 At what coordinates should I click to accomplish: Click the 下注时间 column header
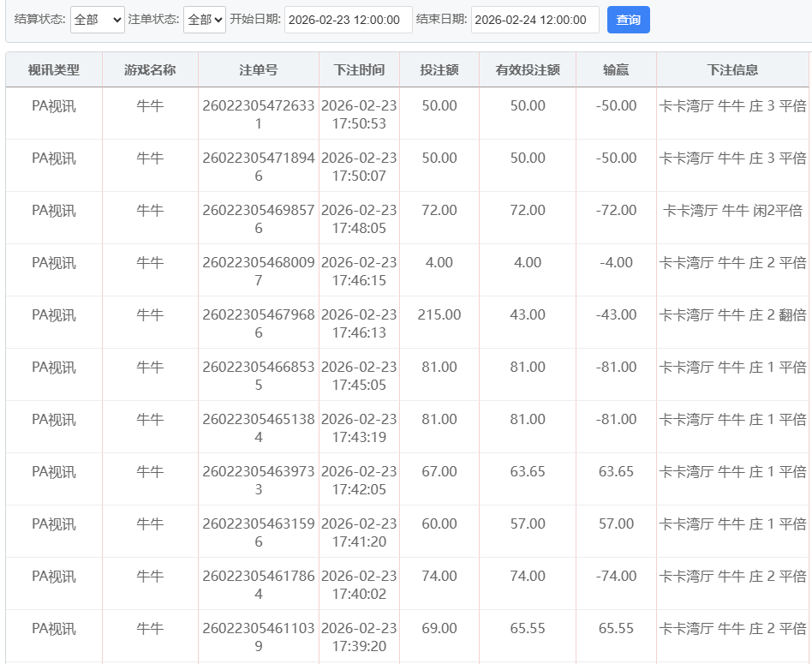point(359,69)
